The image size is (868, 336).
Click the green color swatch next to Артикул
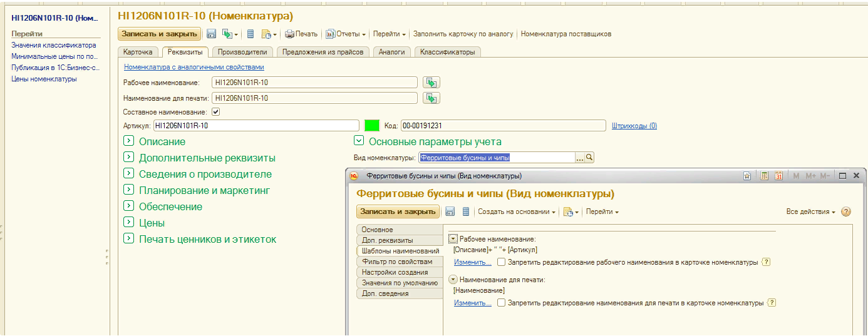pyautogui.click(x=372, y=126)
